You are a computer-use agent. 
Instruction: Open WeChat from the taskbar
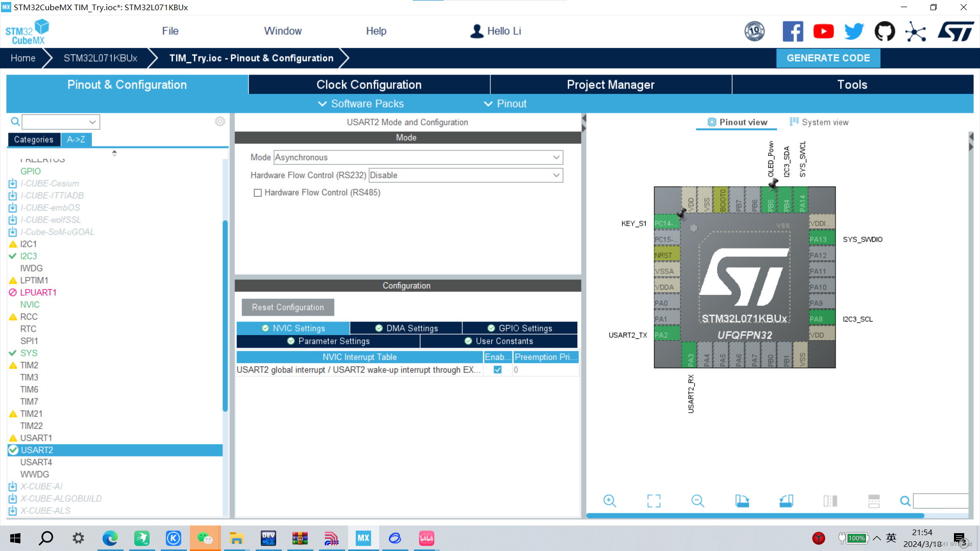click(x=205, y=538)
